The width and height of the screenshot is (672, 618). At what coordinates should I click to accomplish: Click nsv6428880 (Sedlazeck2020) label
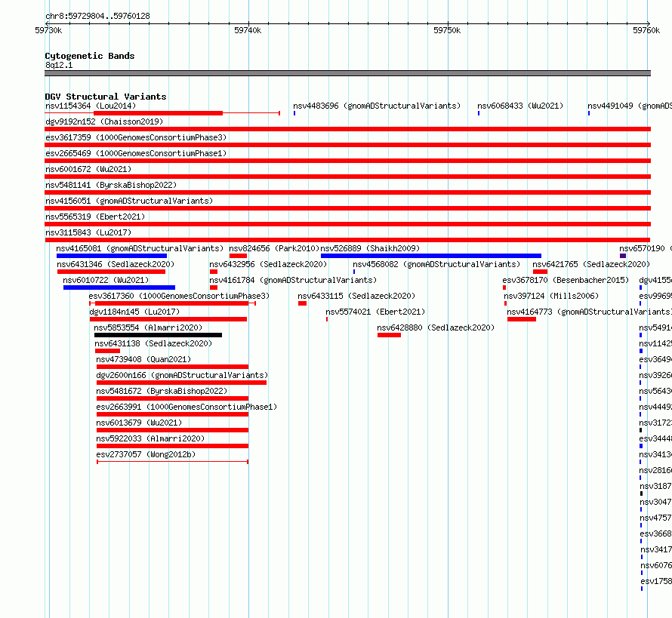(436, 327)
